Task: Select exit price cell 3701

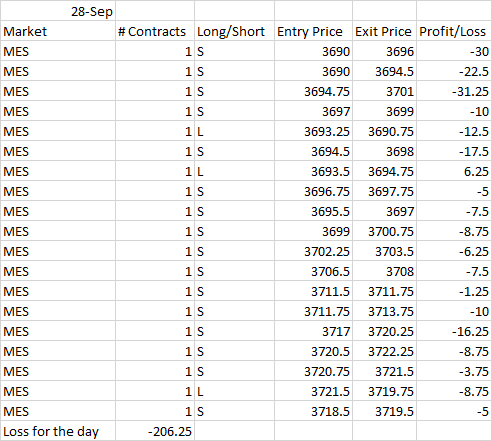Action: coord(384,91)
